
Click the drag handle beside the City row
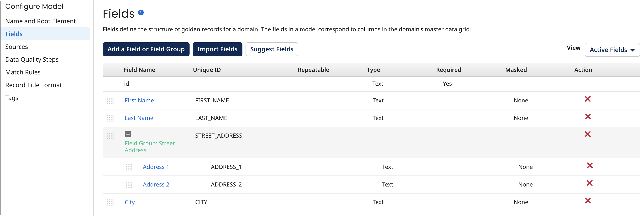click(111, 202)
